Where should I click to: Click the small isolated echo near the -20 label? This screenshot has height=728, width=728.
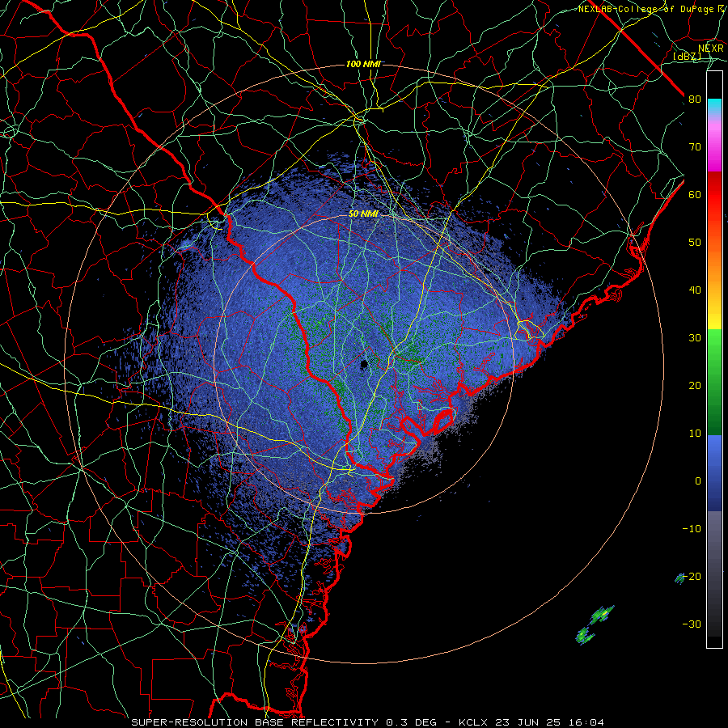click(x=679, y=578)
